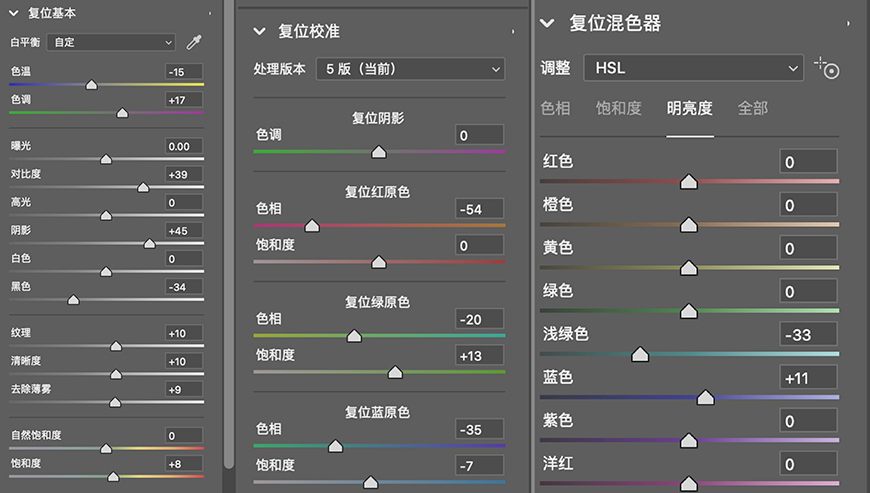Click the 对比度 value field
The height and width of the screenshot is (493, 870).
[184, 174]
